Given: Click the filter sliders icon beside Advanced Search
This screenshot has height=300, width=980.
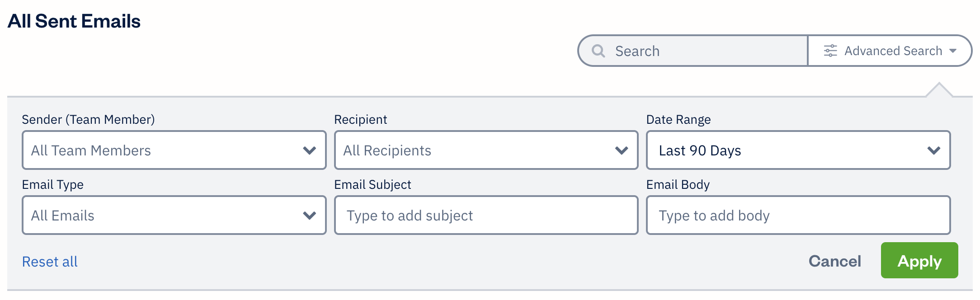Looking at the screenshot, I should click(830, 51).
